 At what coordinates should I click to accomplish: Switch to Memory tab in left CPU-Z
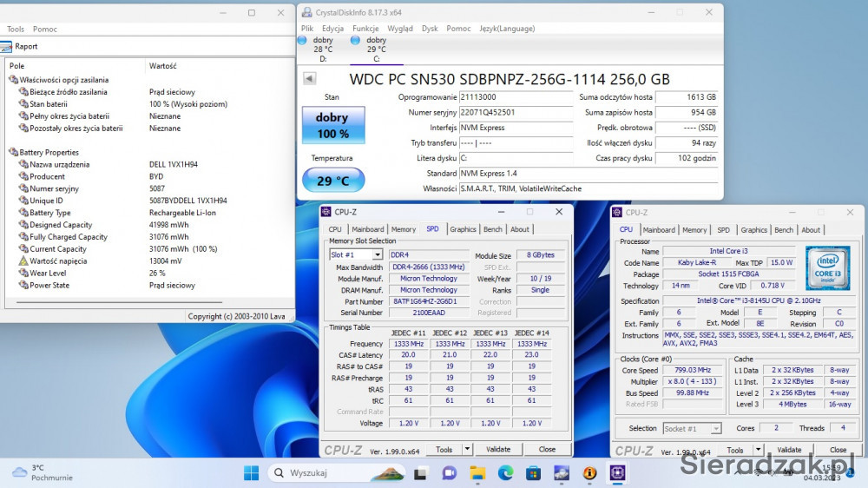pos(403,229)
